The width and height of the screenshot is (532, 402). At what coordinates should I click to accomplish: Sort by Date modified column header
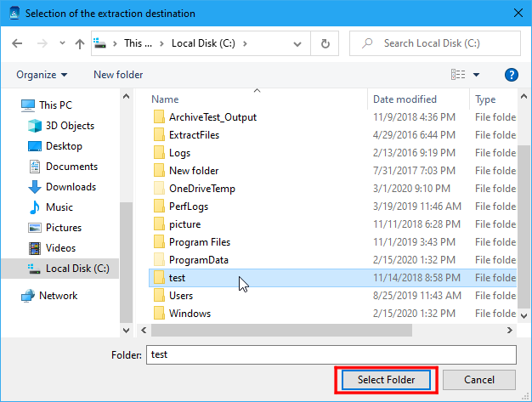pyautogui.click(x=405, y=99)
